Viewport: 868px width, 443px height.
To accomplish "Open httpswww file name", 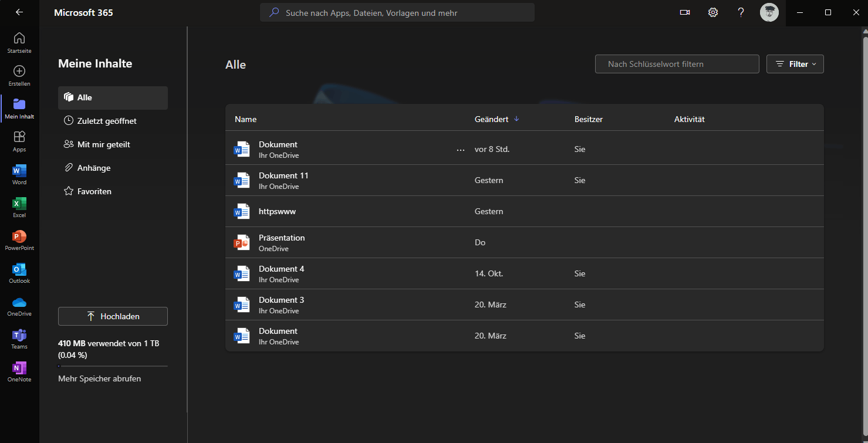I will pyautogui.click(x=277, y=211).
